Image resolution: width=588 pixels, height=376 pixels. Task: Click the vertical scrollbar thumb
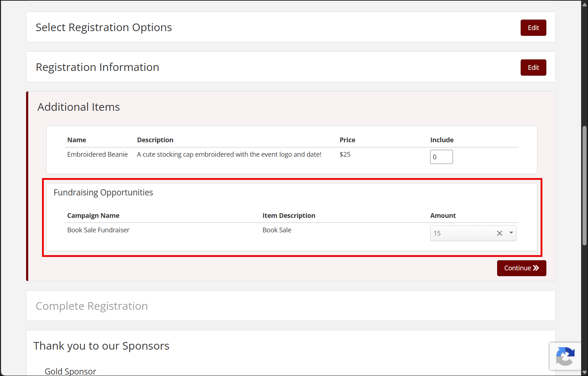click(584, 186)
